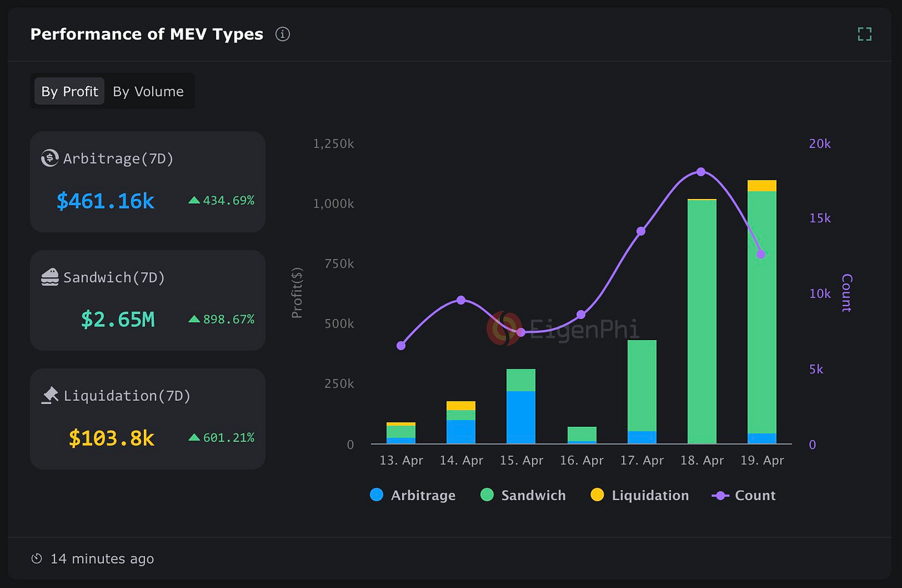The image size is (902, 588).
Task: Click the info icon beside Performance of MEV Types
Action: point(282,34)
